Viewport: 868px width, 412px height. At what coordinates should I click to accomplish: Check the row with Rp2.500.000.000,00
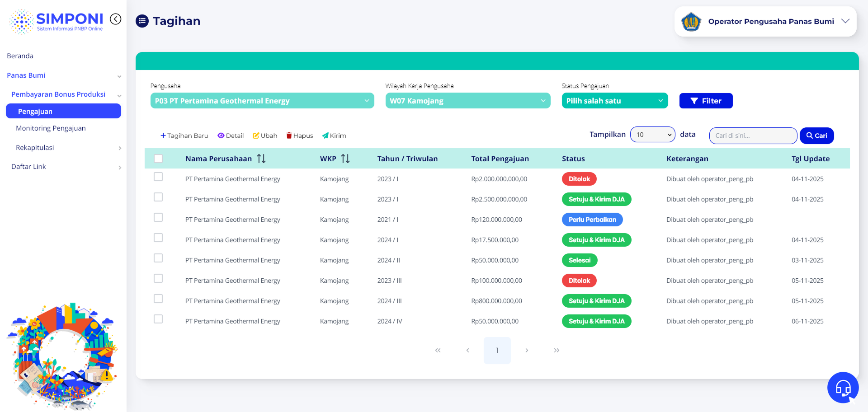[x=158, y=197]
